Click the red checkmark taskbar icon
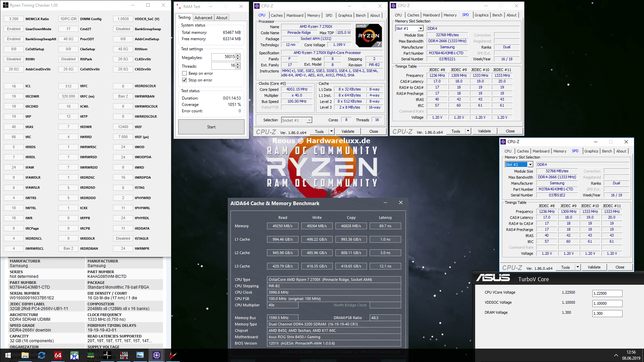Image resolution: width=644 pixels, height=362 pixels. tap(173, 355)
